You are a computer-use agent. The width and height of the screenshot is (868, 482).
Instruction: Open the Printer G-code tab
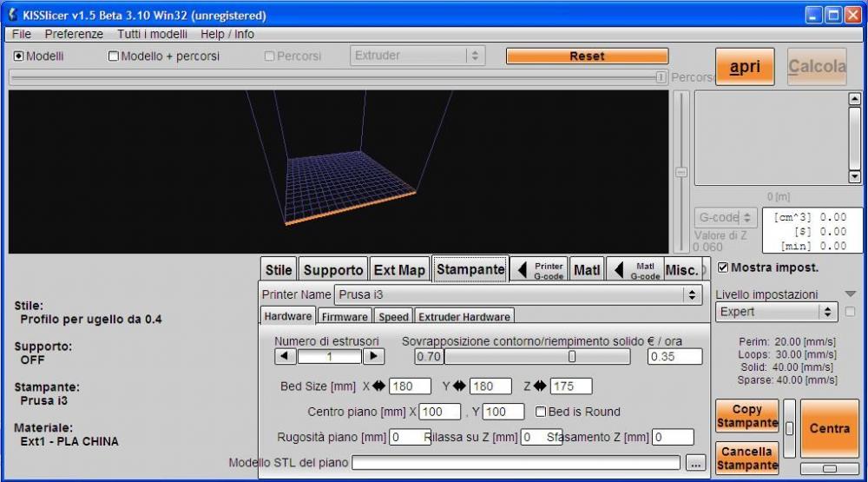[540, 270]
